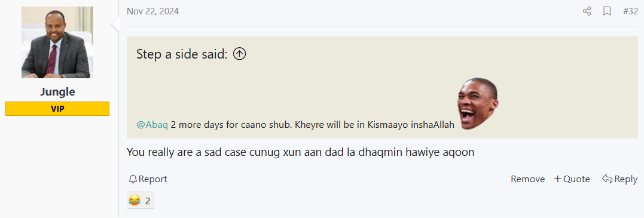
Task: Report this post
Action: tap(148, 179)
